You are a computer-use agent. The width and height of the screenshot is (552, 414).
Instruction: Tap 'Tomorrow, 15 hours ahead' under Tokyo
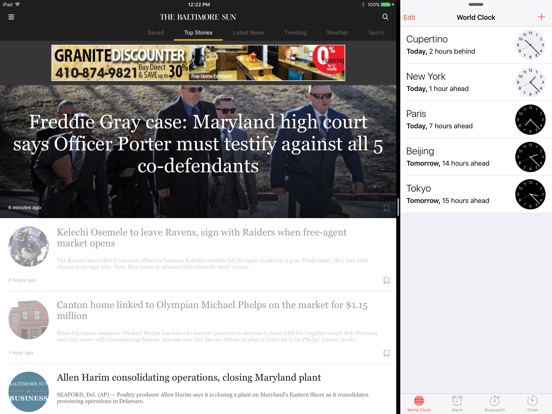pos(448,201)
